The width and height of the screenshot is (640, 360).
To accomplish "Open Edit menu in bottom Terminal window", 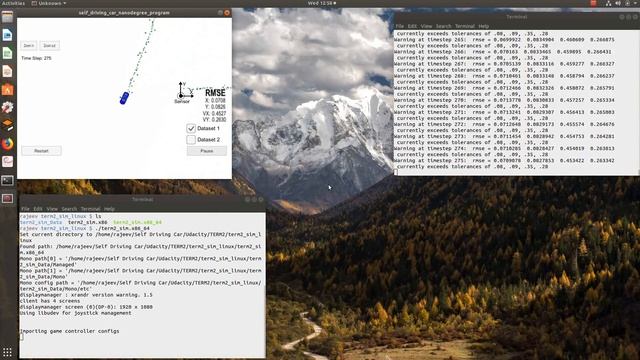I will pos(38,209).
